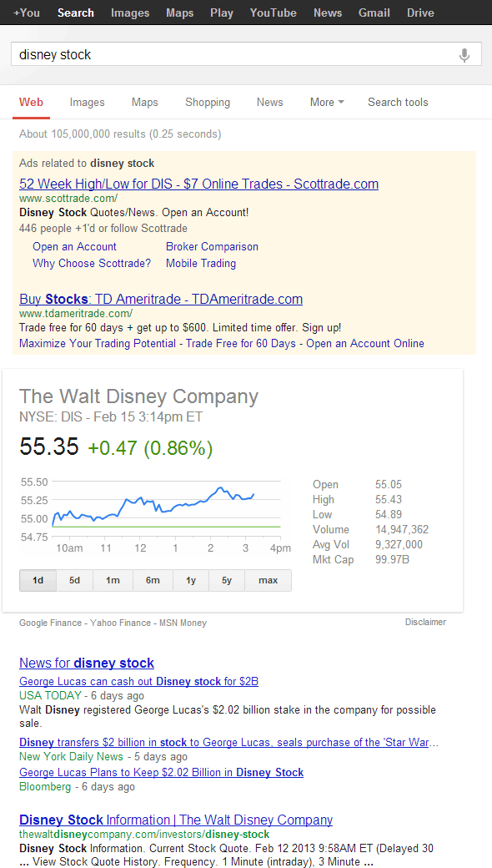Open the More dropdown in search navigation

[x=325, y=102]
